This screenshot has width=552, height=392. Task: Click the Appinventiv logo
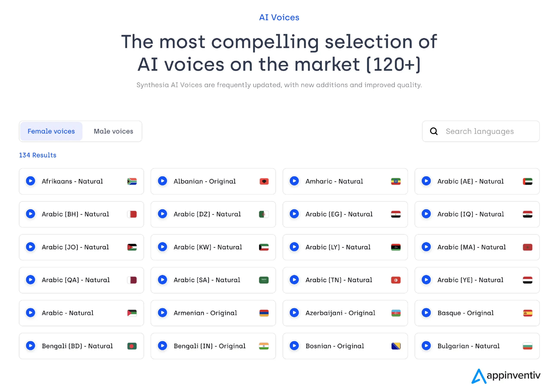coord(506,376)
